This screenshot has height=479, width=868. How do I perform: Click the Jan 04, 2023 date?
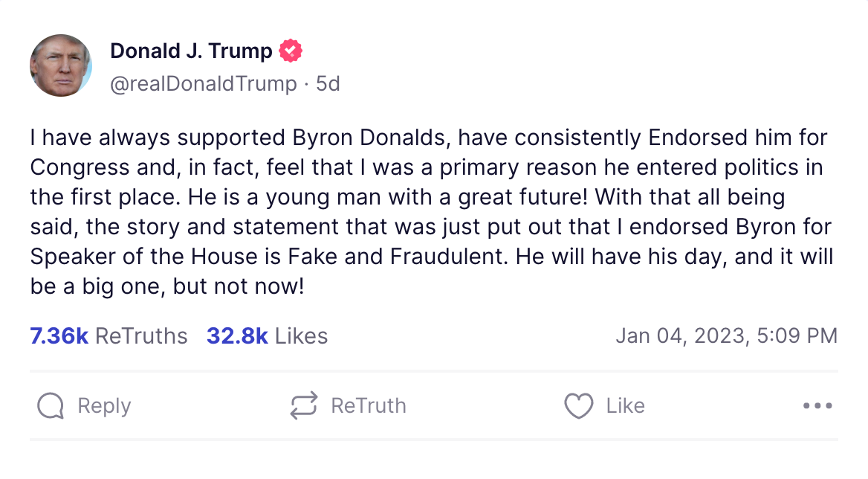point(682,336)
